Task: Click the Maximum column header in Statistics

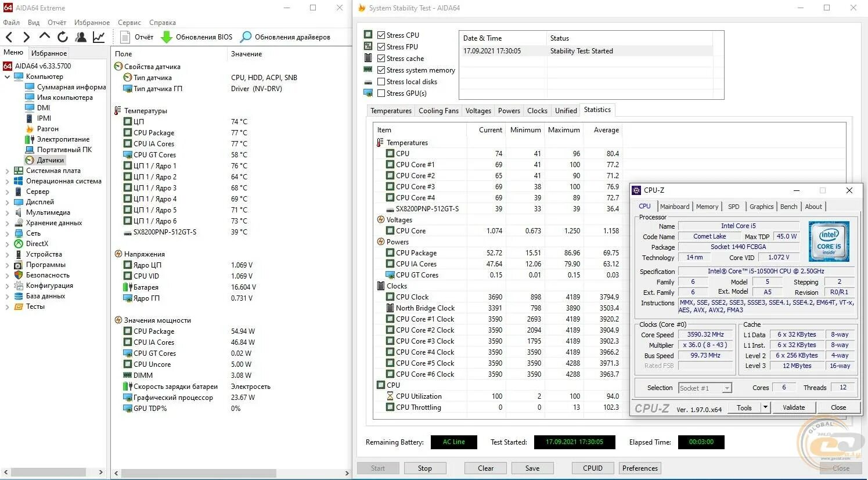Action: pos(564,130)
